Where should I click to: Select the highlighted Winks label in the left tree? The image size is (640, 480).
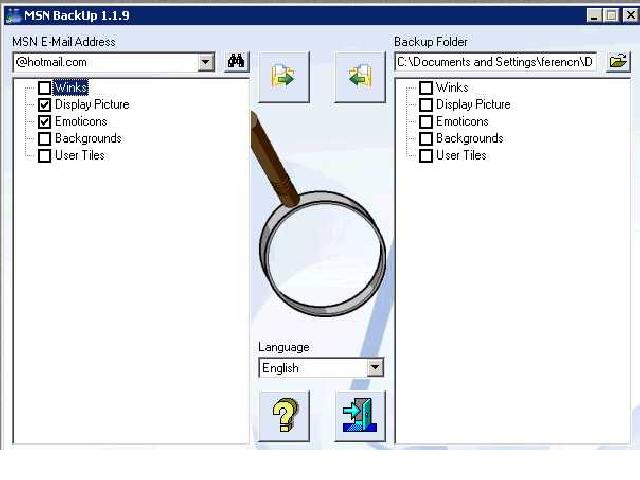pos(71,87)
